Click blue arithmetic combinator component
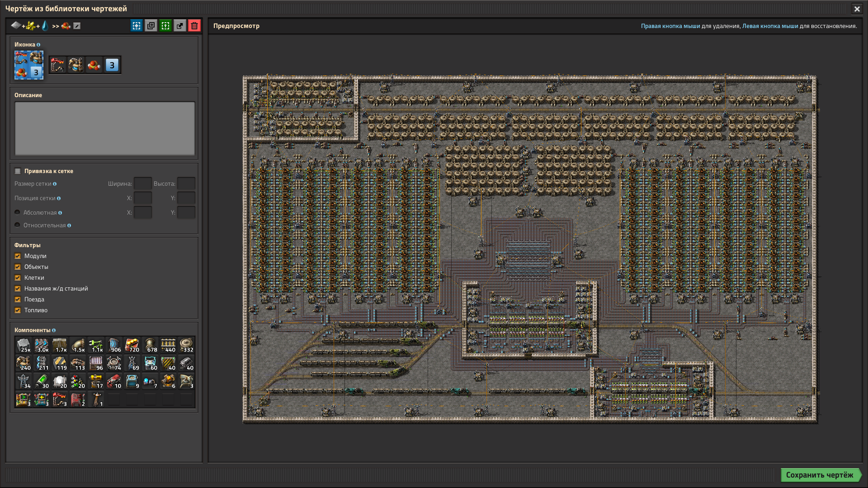The image size is (868, 488). tap(42, 399)
